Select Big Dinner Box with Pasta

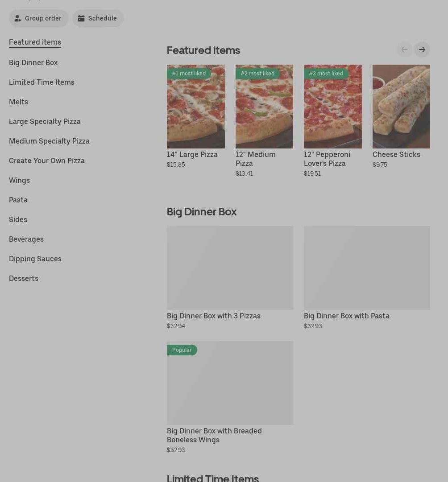(367, 268)
